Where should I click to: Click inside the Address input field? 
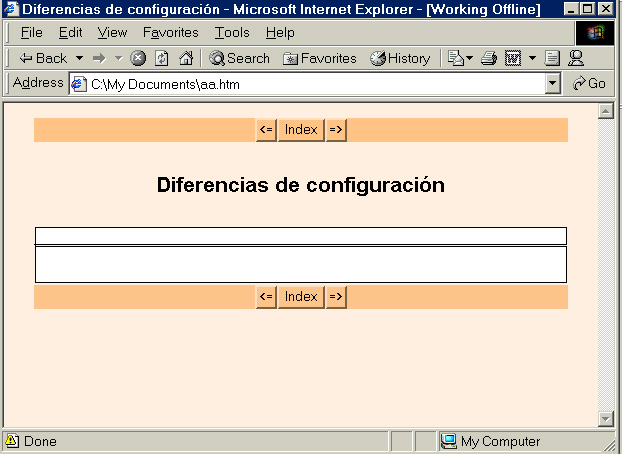[310, 84]
